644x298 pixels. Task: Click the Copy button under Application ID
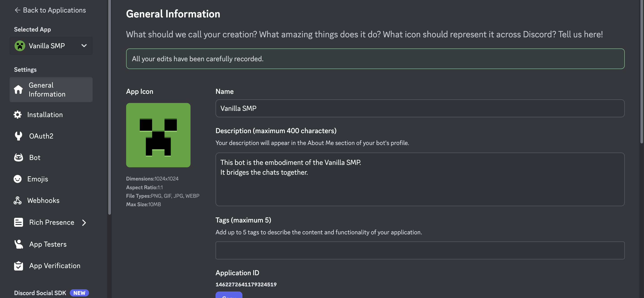point(229,297)
